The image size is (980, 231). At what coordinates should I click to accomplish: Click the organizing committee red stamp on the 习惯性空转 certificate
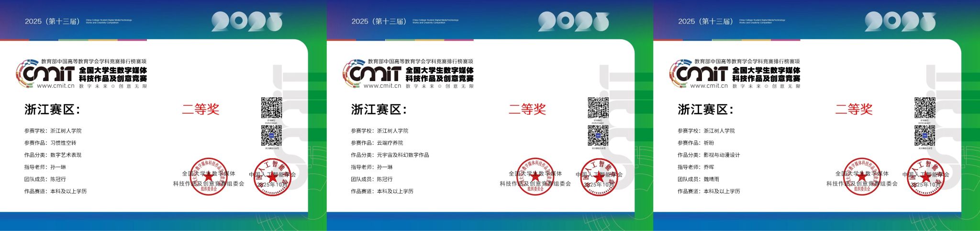209,176
